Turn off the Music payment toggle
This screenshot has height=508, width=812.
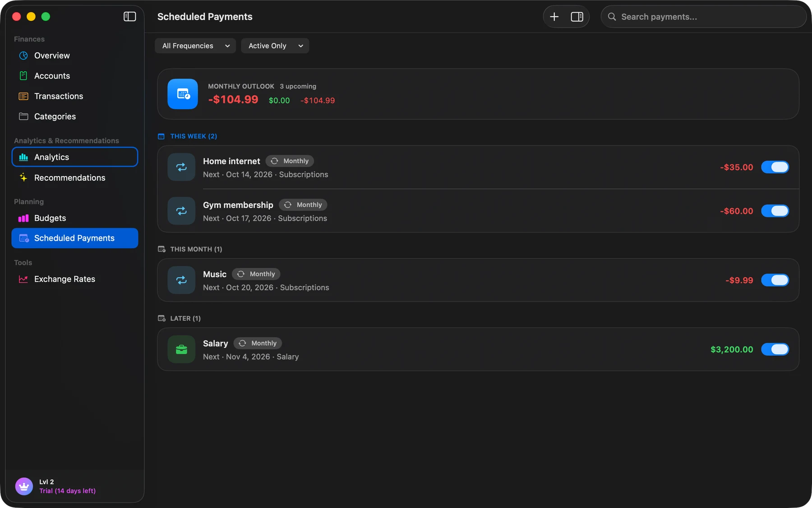(775, 280)
